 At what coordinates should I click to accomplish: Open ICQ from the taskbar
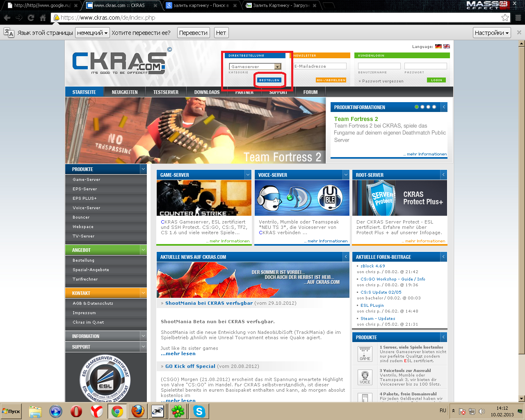coord(178,411)
